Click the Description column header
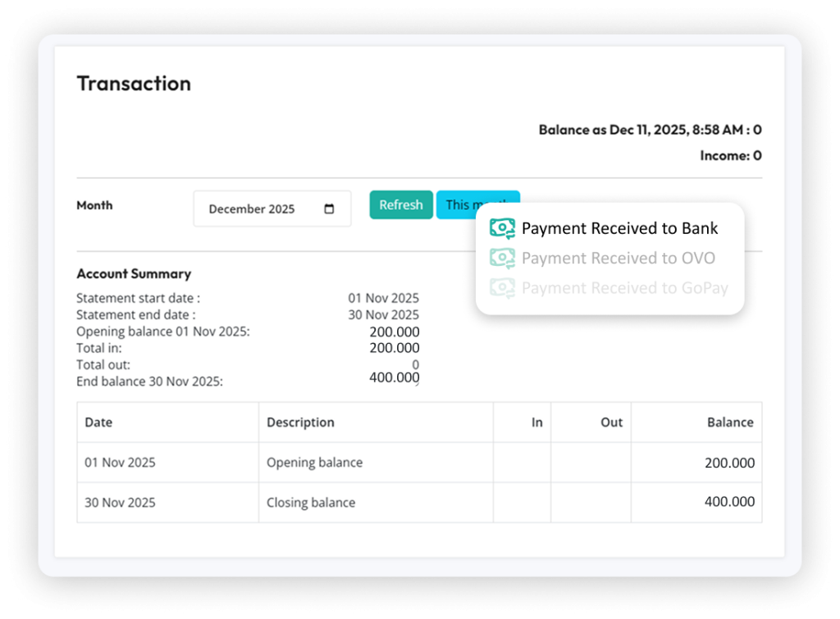Screen dimensions: 840x619 pyautogui.click(x=300, y=422)
